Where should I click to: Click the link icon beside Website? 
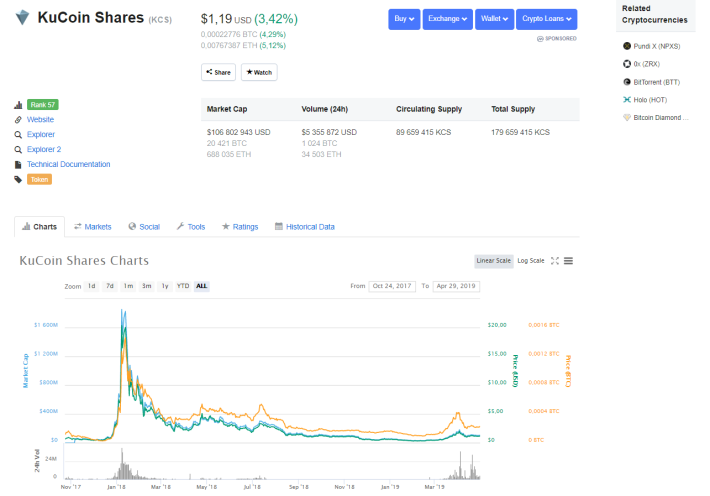(x=18, y=120)
